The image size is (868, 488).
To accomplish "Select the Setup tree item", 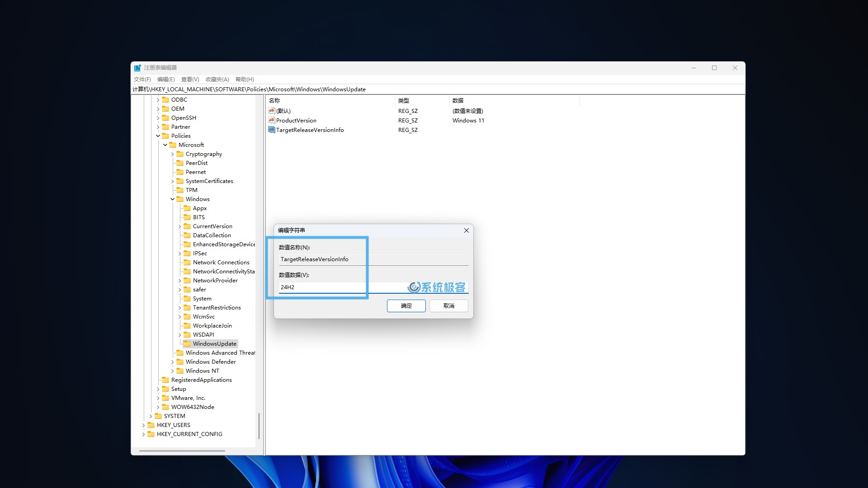I will [179, 389].
